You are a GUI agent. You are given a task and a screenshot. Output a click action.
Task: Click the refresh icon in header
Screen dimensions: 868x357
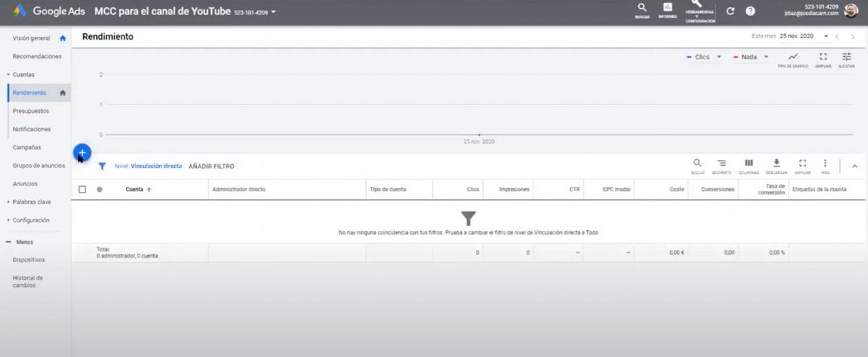[x=730, y=11]
